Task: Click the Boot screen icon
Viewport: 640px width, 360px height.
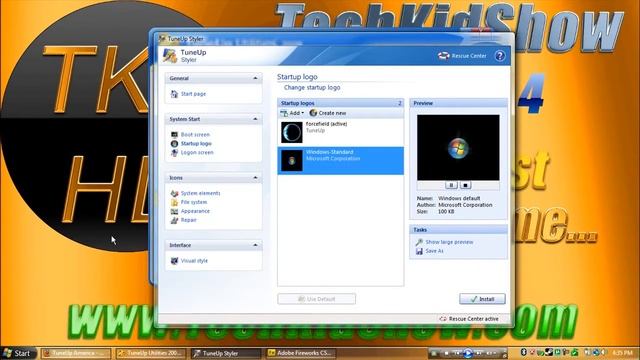Action: (x=174, y=135)
